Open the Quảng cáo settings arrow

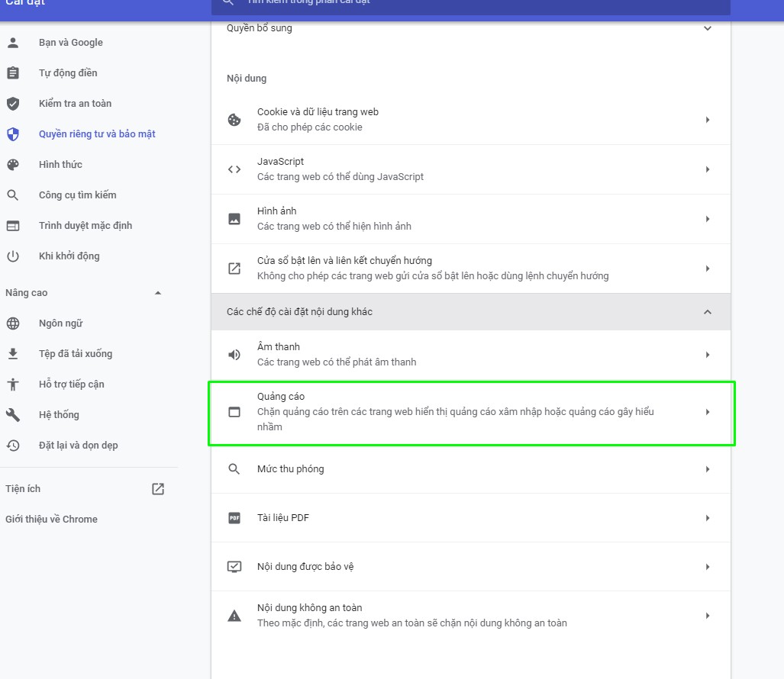(708, 412)
